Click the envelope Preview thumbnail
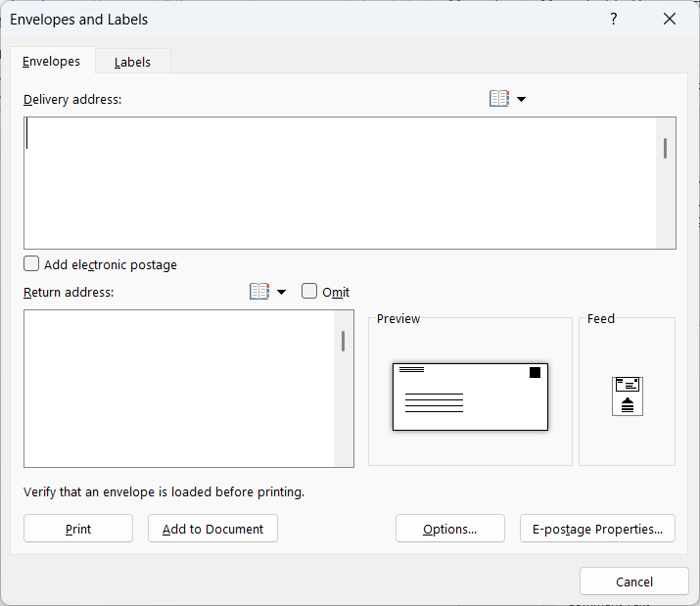This screenshot has height=606, width=700. pos(470,396)
